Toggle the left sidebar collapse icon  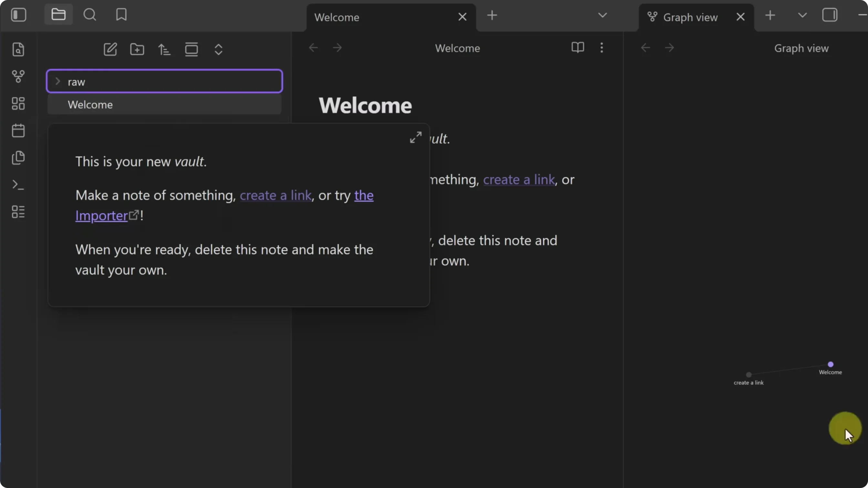[x=18, y=15]
